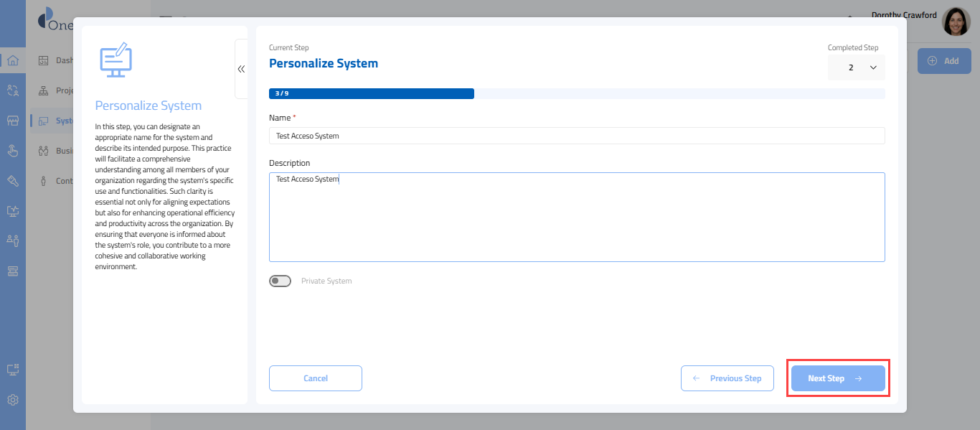Cancel the system setup wizard
The height and width of the screenshot is (430, 980).
[315, 378]
